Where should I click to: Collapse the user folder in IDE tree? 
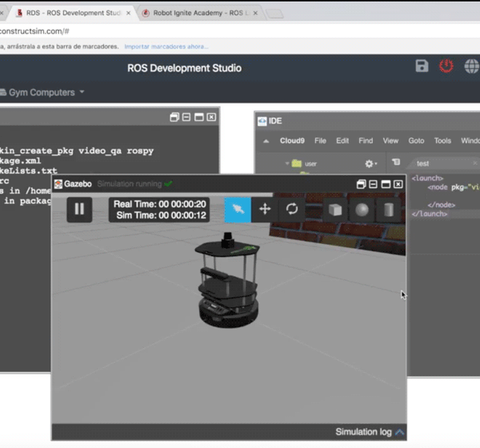pyautogui.click(x=287, y=163)
